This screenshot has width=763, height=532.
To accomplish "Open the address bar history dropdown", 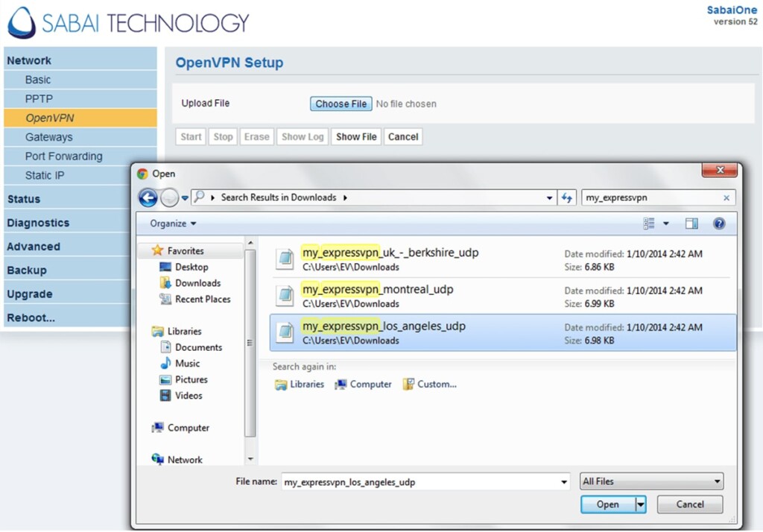I will [549, 197].
